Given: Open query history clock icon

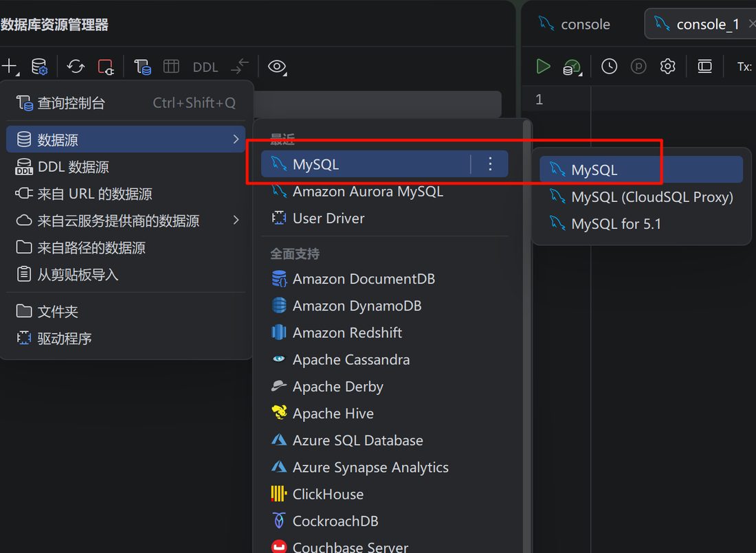Looking at the screenshot, I should tap(609, 66).
